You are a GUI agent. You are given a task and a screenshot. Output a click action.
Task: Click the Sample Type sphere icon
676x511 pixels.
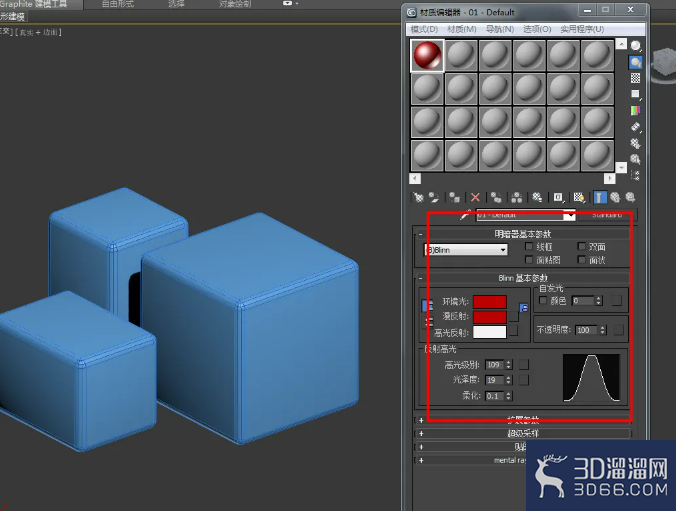(635, 46)
